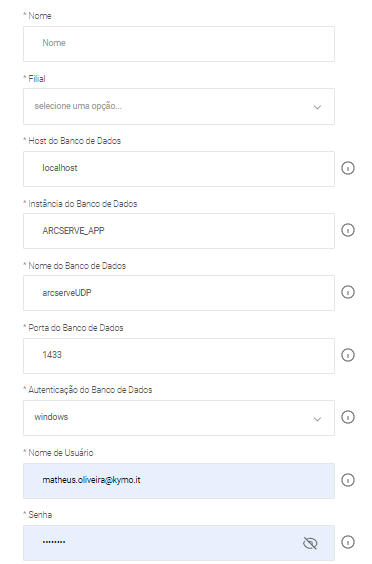
Task: Focus the Nome input field
Action: (179, 44)
